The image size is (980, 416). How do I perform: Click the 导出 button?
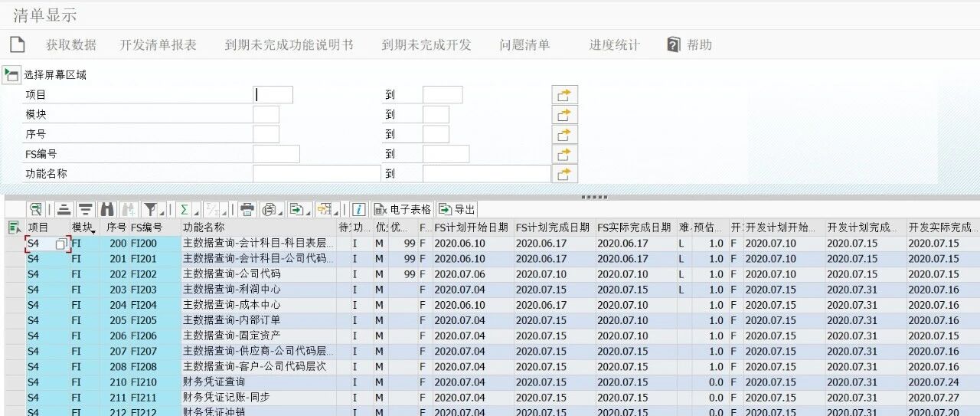coord(456,209)
